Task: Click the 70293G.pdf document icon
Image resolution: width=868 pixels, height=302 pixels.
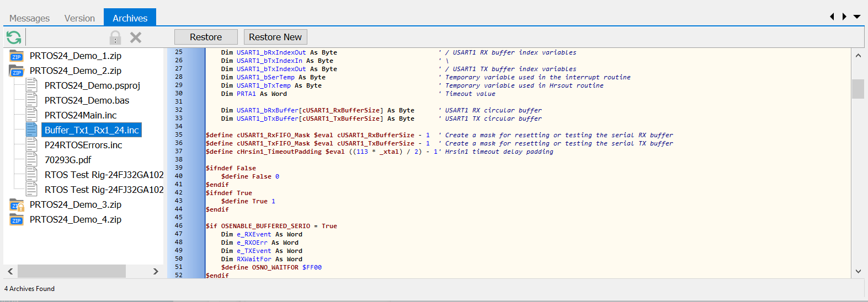Action: [x=32, y=160]
